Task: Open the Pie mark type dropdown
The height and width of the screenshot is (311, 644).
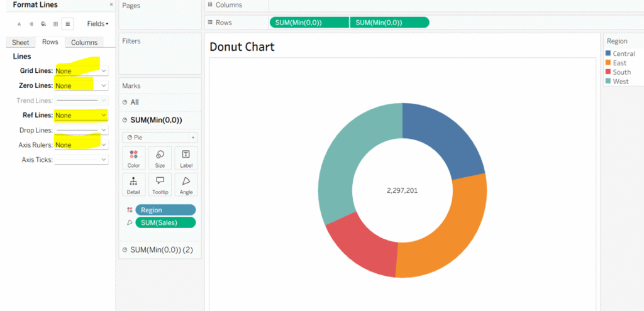Action: pyautogui.click(x=159, y=137)
